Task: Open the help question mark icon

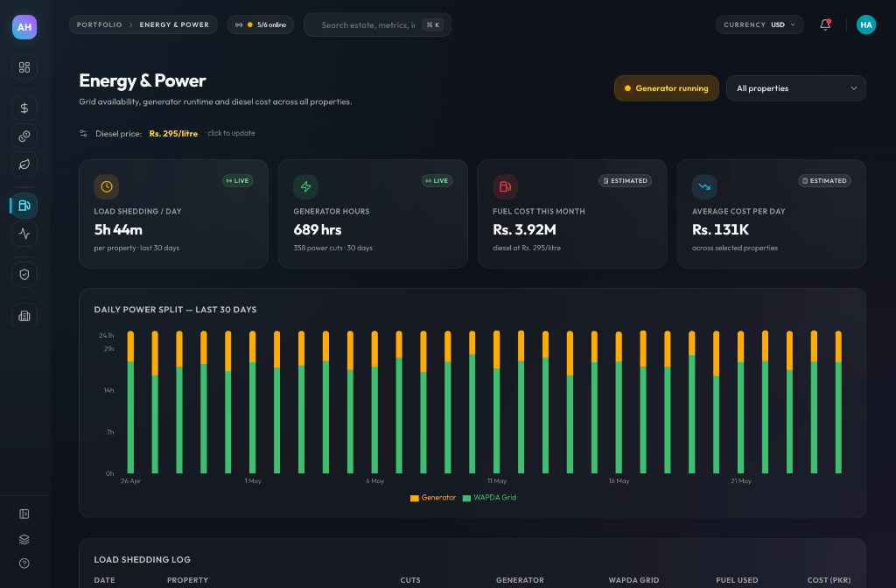Action: coord(24,563)
